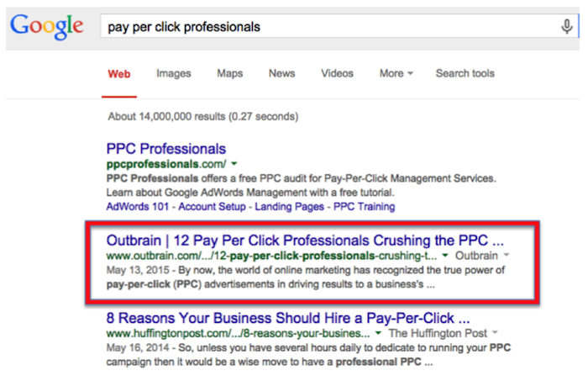This screenshot has height=381, width=588.
Task: Click the microphone voice search icon
Action: click(567, 26)
